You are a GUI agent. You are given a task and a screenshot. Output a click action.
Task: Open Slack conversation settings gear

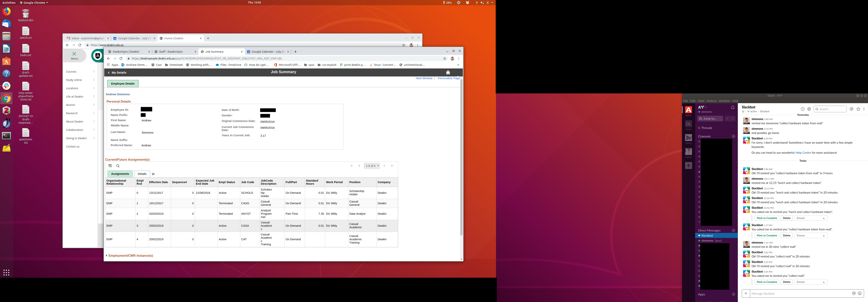click(809, 109)
